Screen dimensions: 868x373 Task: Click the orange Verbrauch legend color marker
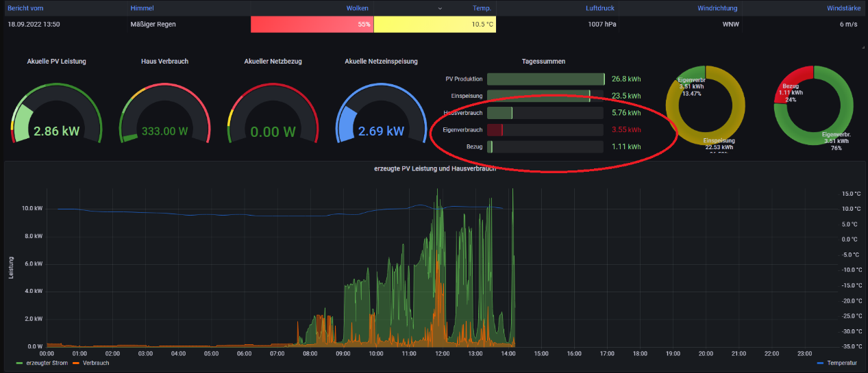click(76, 363)
